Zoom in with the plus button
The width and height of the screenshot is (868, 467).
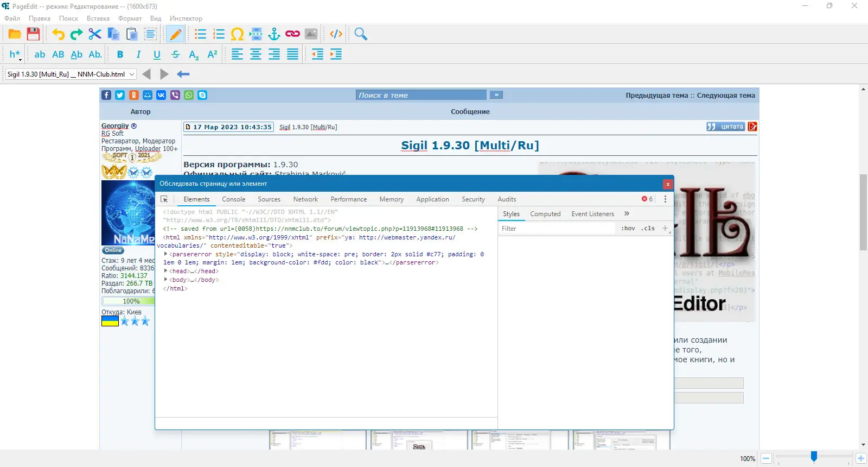(x=860, y=458)
